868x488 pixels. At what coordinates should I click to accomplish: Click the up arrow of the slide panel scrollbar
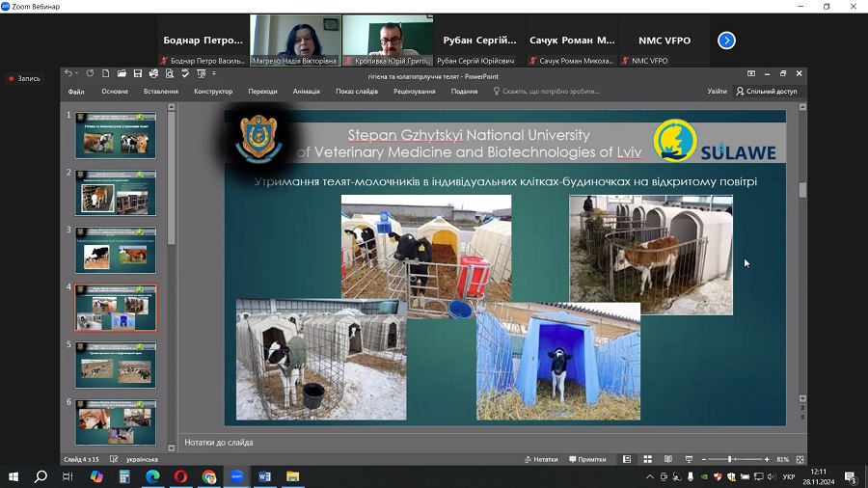(171, 107)
